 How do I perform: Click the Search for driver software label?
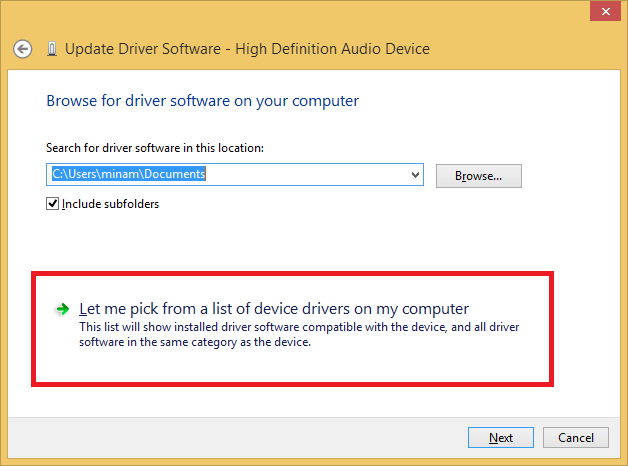tap(155, 148)
